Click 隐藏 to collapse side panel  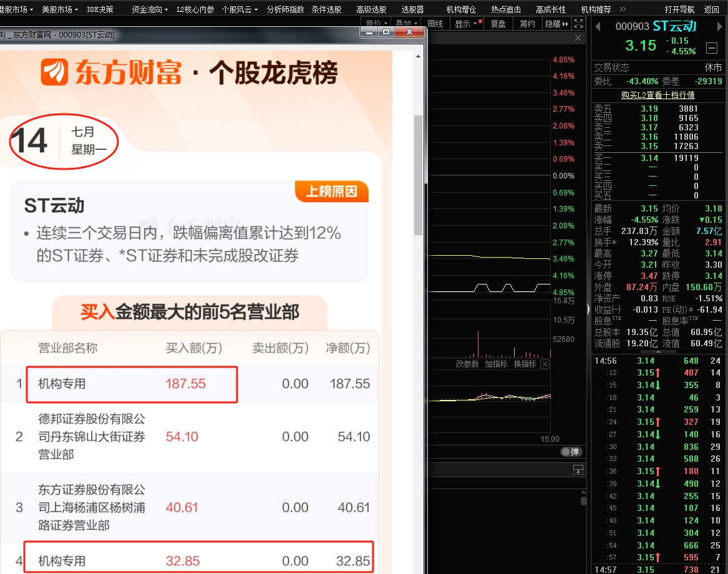(556, 24)
